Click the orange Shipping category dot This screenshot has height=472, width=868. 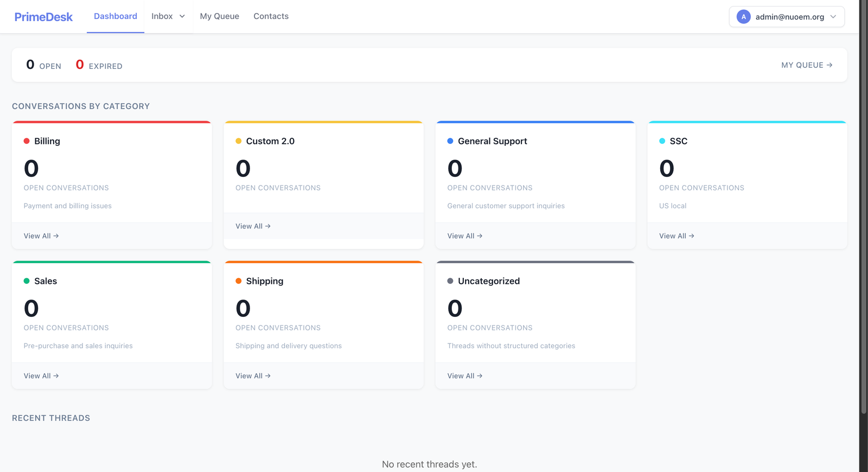(238, 281)
